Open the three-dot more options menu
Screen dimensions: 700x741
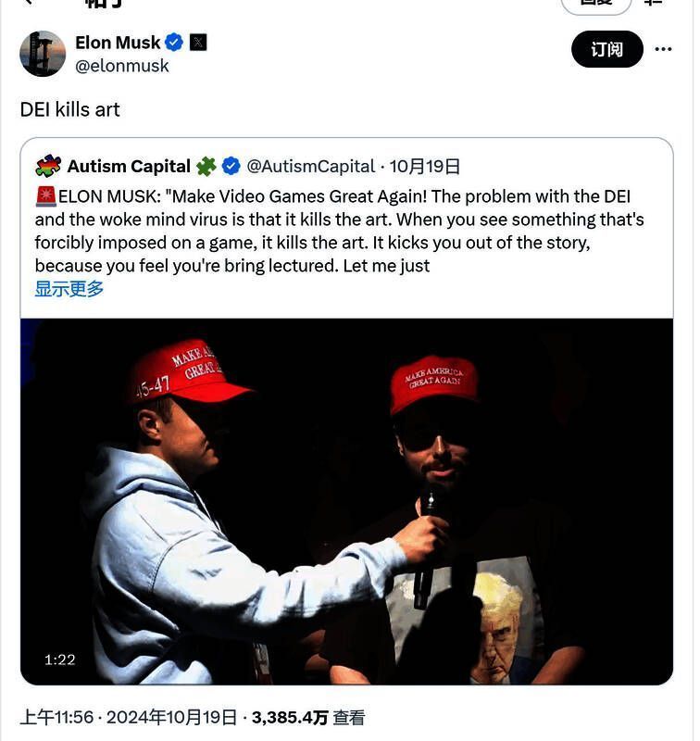click(663, 49)
